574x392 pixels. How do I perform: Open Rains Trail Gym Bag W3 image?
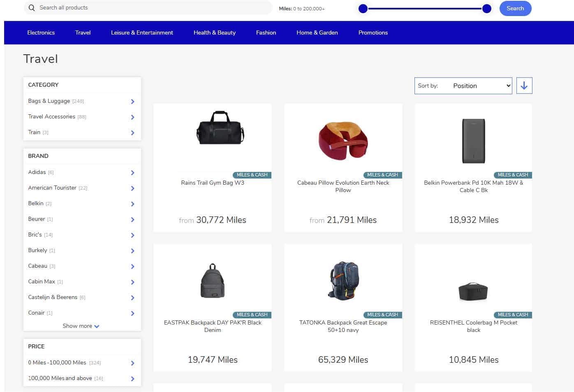coord(220,128)
